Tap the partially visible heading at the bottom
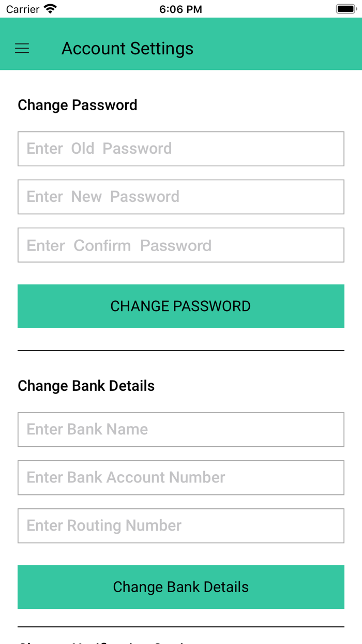This screenshot has width=362, height=644. point(103,641)
